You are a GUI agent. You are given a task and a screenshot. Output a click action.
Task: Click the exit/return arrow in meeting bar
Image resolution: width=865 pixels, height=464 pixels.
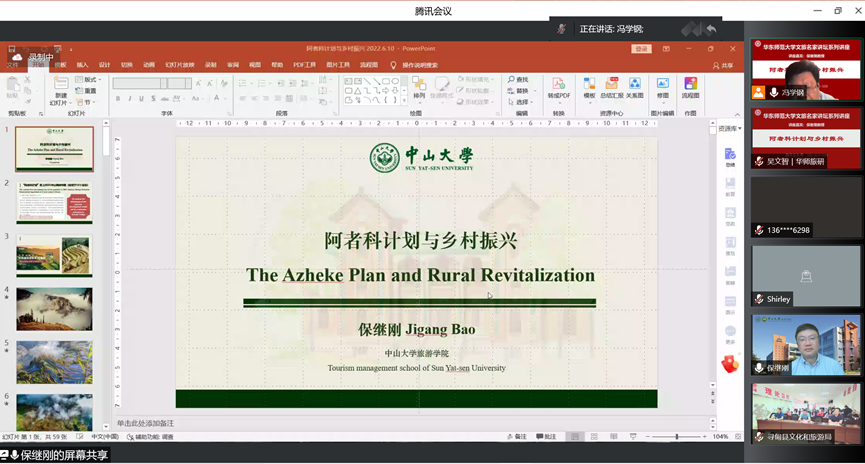711,29
